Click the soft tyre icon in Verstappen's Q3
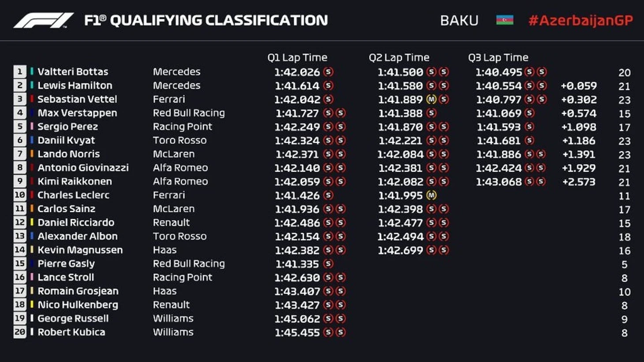 (529, 113)
